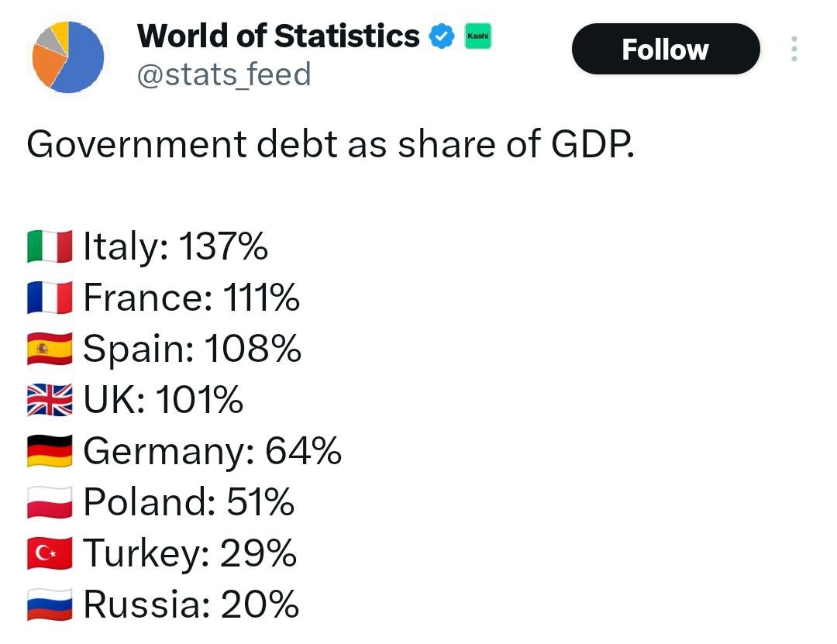Viewport: 837px width, 644px height.
Task: Click the 'Turkey: 29%' line
Action: coord(190,554)
